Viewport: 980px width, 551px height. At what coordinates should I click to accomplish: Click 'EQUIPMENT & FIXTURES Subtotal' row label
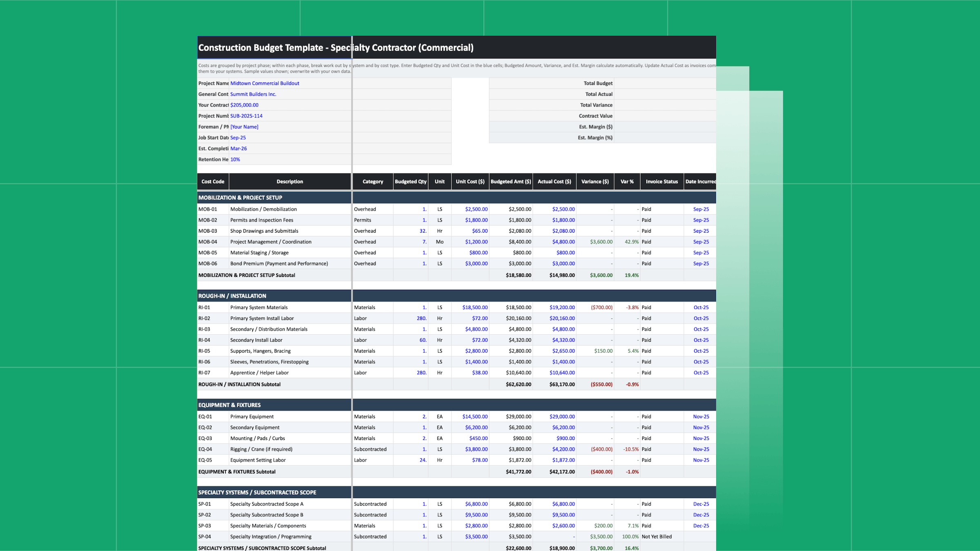point(237,472)
